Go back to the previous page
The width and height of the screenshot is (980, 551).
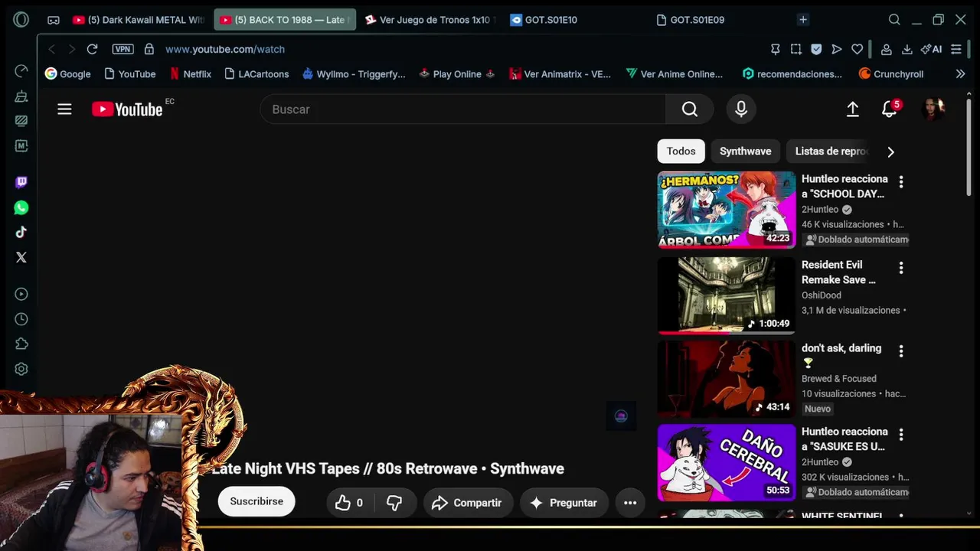[x=51, y=49]
